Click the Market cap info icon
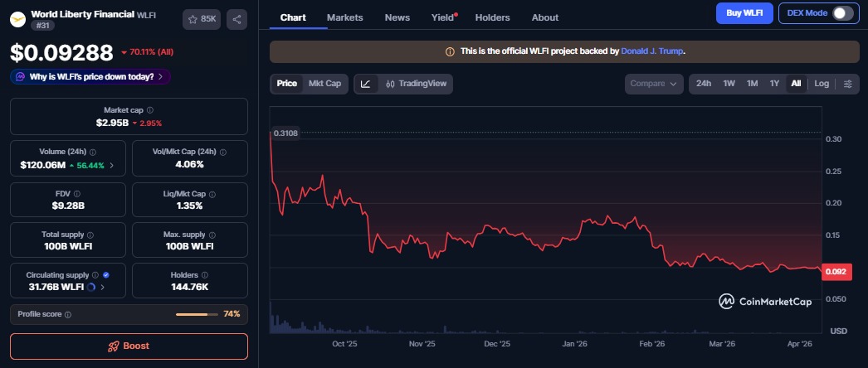This screenshot has width=868, height=368. click(x=150, y=110)
